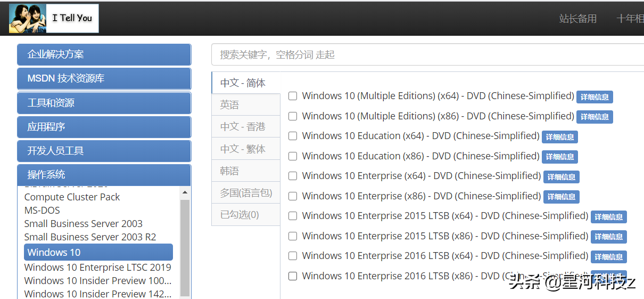Show 详细信息 for Enterprise x86
This screenshot has width=644, height=299.
tap(562, 197)
